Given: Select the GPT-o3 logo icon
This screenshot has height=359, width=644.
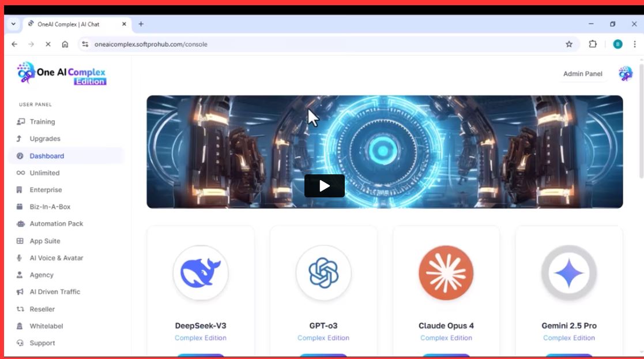Looking at the screenshot, I should point(323,273).
